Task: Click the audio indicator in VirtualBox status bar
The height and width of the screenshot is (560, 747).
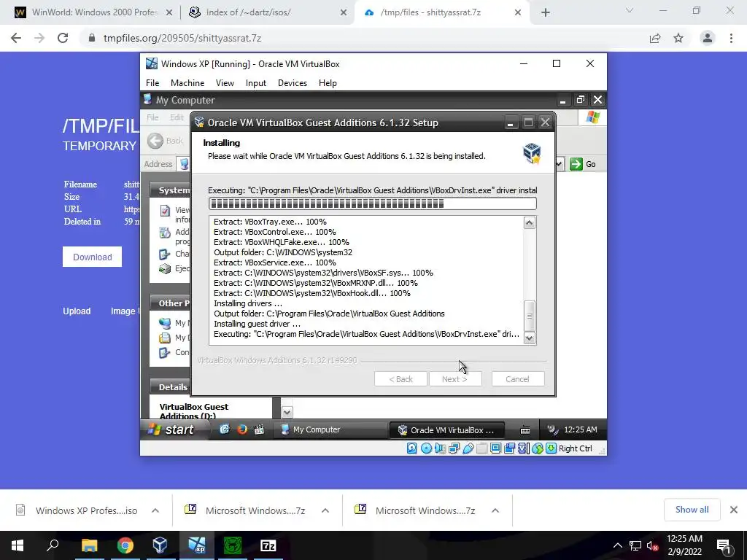Action: coord(440,448)
